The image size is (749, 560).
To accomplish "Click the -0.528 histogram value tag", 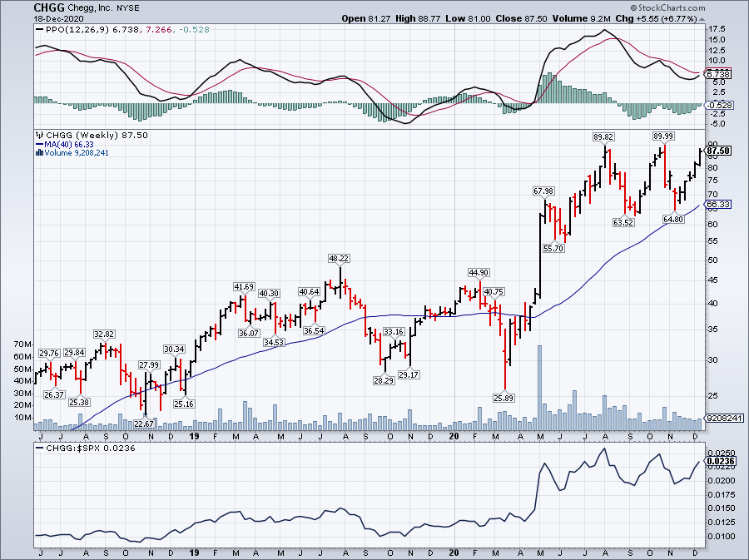I will (719, 105).
